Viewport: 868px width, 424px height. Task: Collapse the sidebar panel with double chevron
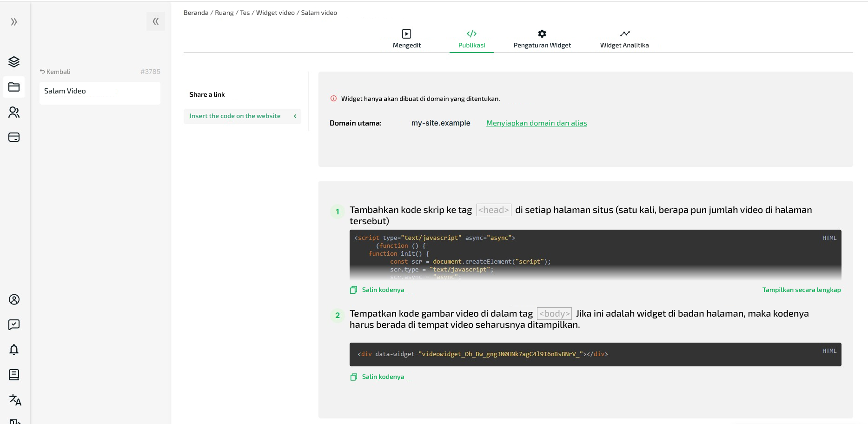[155, 21]
